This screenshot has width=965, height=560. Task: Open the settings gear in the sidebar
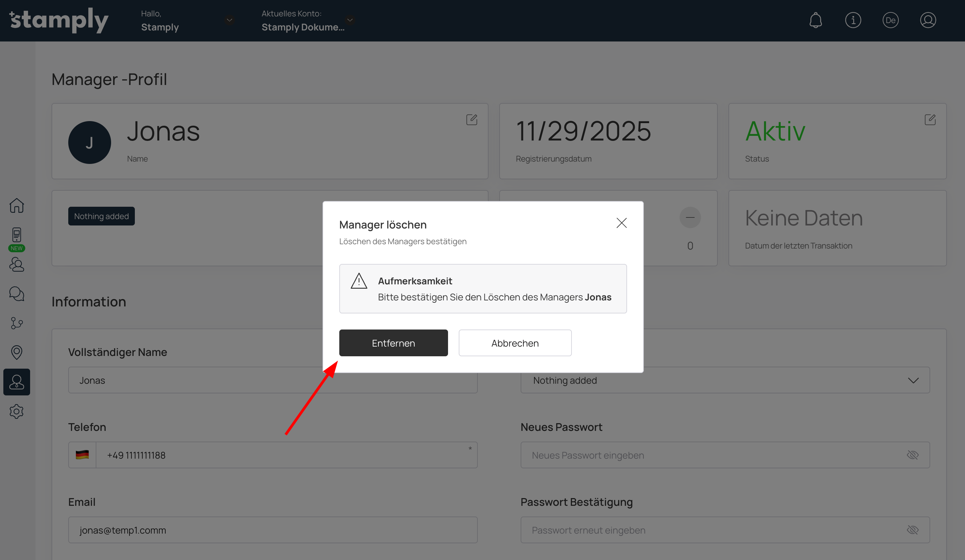tap(16, 411)
